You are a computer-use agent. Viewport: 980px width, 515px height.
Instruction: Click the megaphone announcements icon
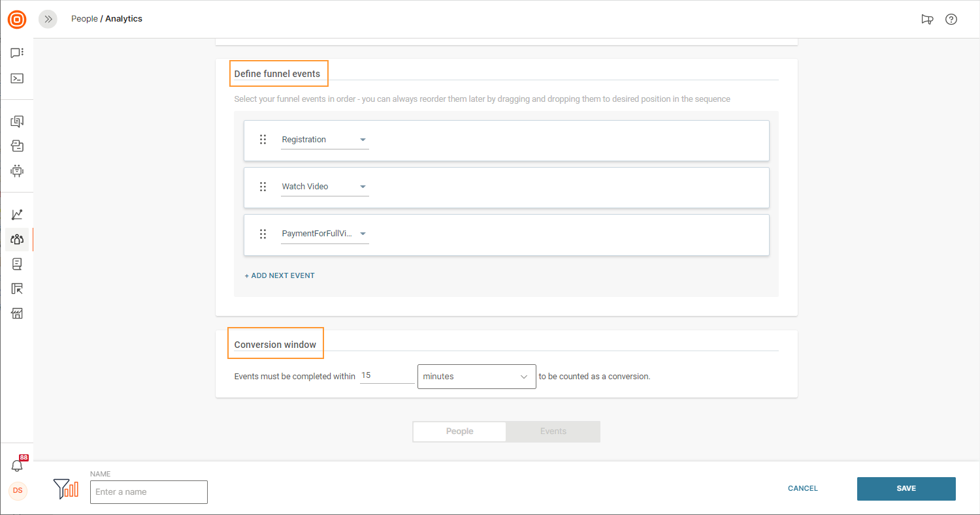[926, 20]
